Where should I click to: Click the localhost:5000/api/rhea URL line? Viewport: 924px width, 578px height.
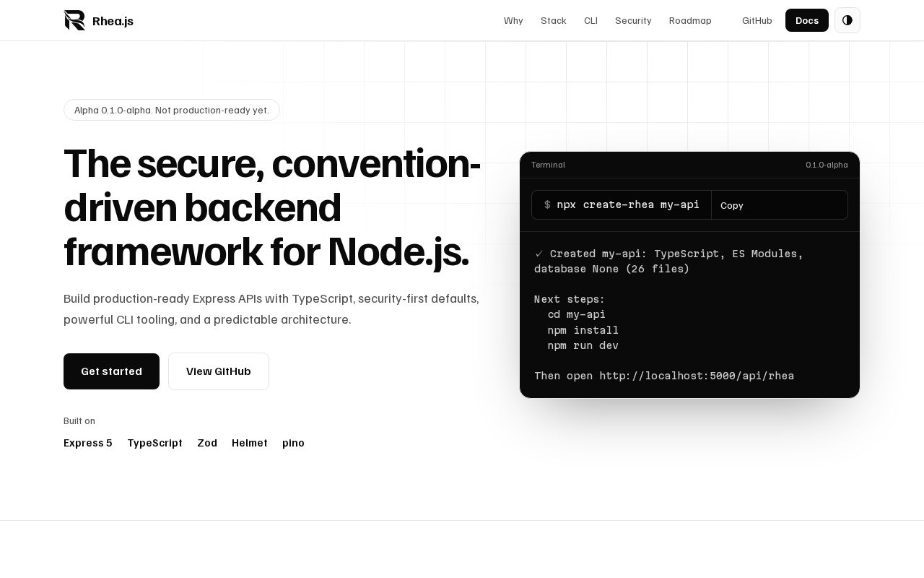[x=664, y=376]
